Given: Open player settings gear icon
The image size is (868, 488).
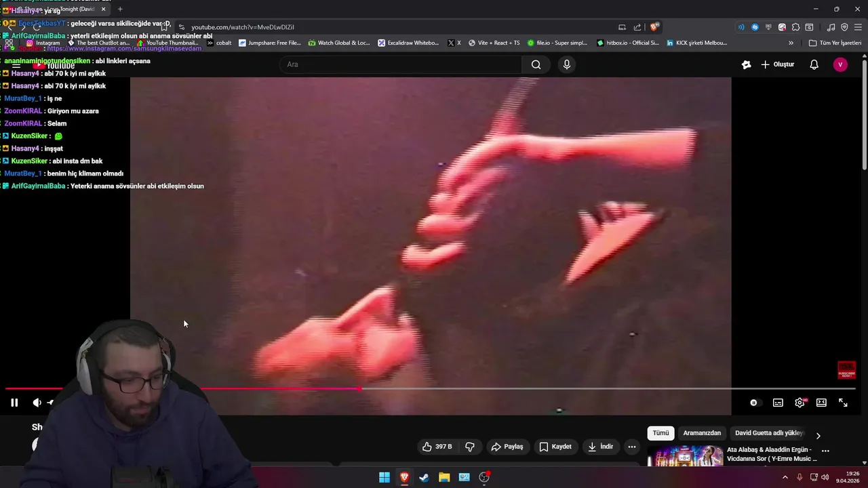Looking at the screenshot, I should [800, 403].
